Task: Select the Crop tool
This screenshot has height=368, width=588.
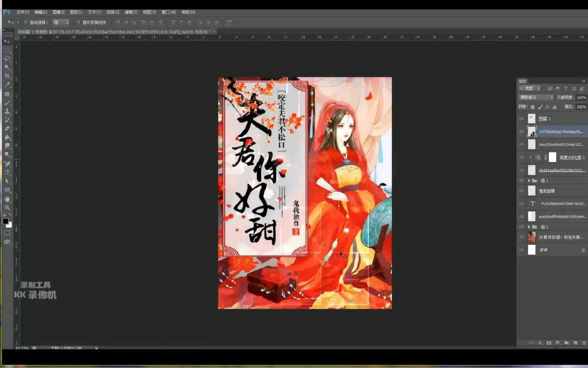Action: click(x=7, y=76)
